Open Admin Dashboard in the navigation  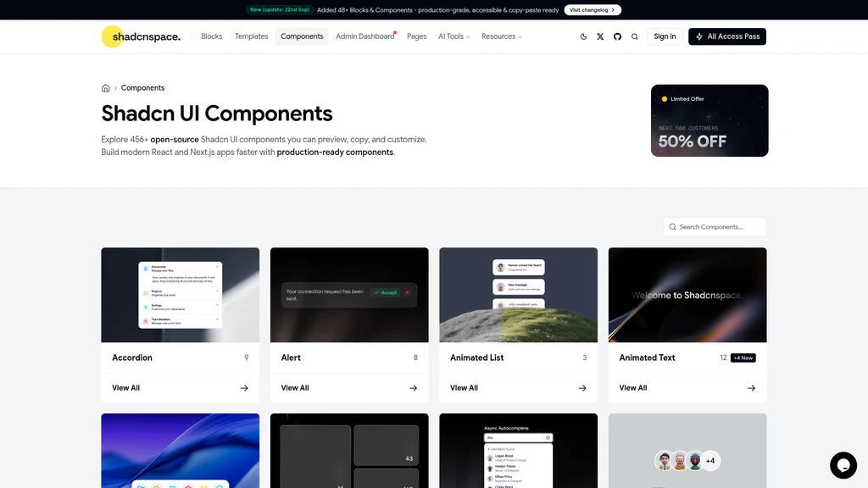[365, 36]
